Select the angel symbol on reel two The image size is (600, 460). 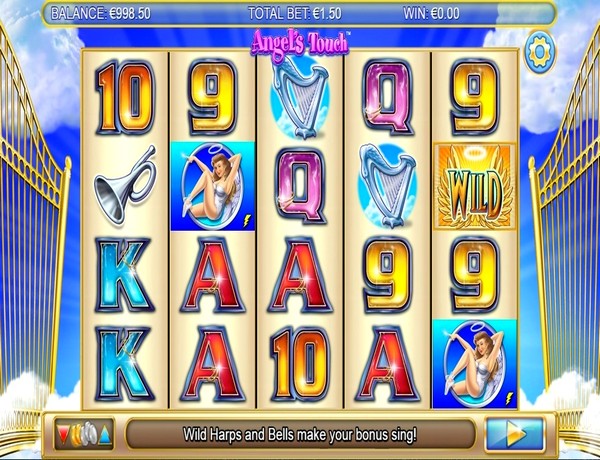pyautogui.click(x=213, y=186)
